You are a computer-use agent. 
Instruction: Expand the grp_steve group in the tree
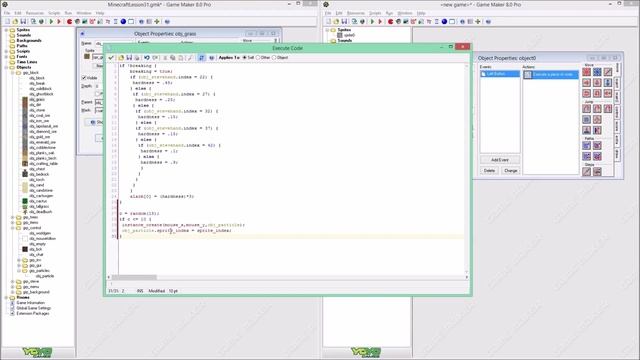13,281
